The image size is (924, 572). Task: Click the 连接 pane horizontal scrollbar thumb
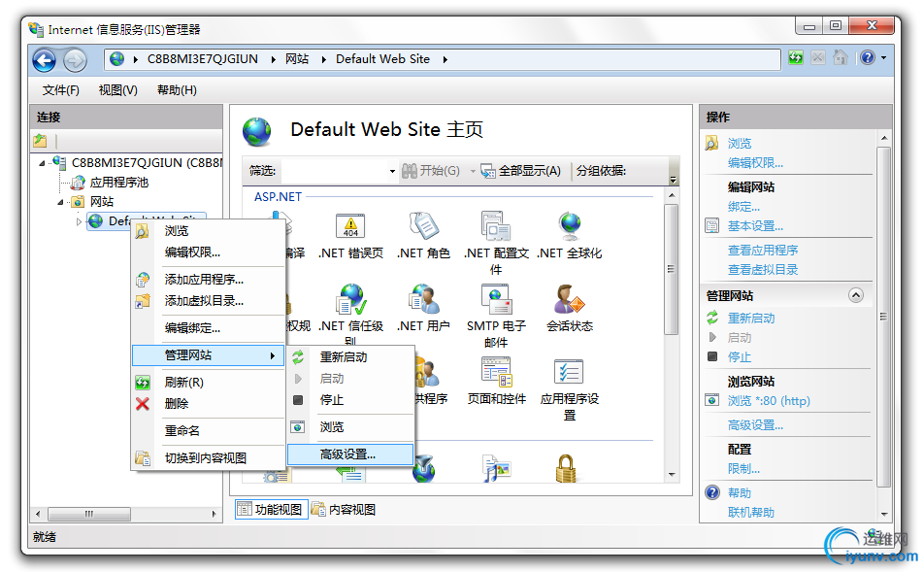coord(89,514)
